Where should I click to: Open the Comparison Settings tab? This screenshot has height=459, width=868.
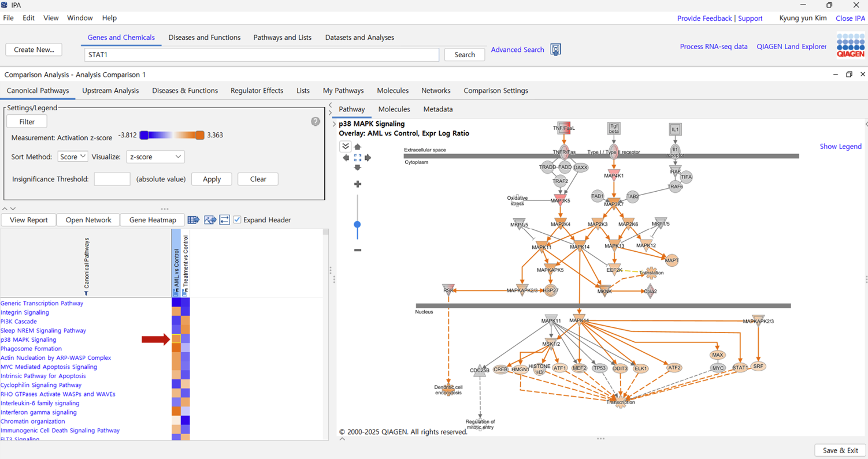point(496,91)
